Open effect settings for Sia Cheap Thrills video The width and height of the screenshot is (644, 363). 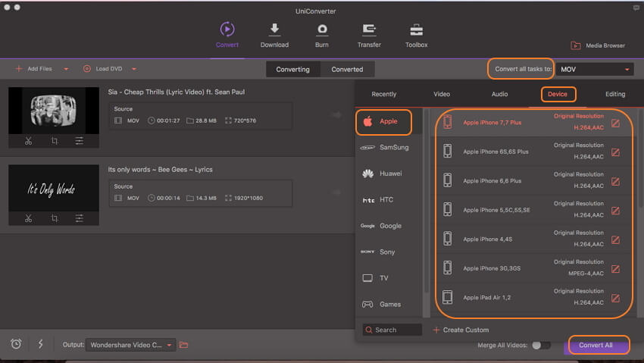[x=80, y=141]
